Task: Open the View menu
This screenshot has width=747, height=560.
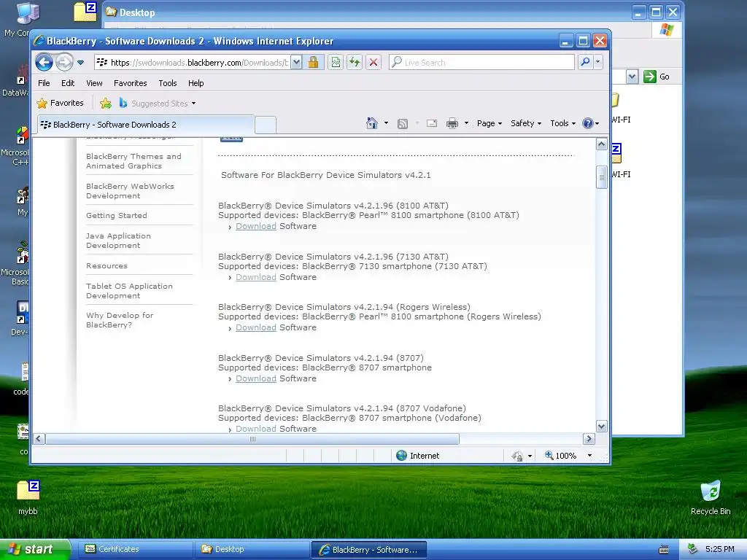Action: tap(94, 83)
